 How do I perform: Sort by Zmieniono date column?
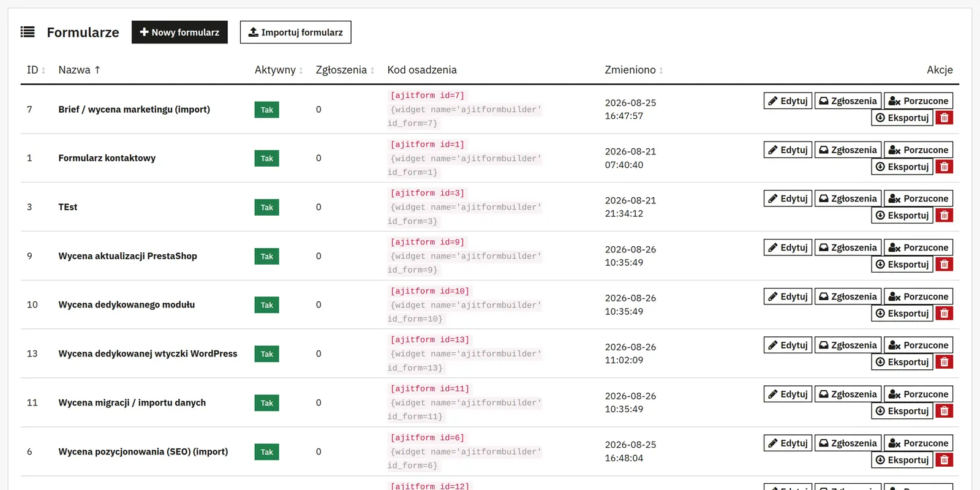634,70
